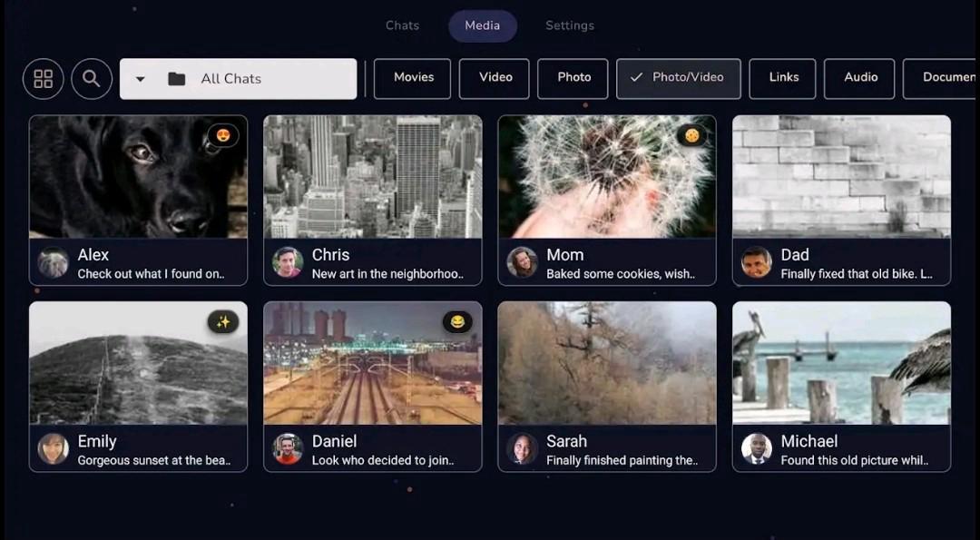The width and height of the screenshot is (980, 540).
Task: Expand the chats dropdown arrow
Action: [x=141, y=79]
